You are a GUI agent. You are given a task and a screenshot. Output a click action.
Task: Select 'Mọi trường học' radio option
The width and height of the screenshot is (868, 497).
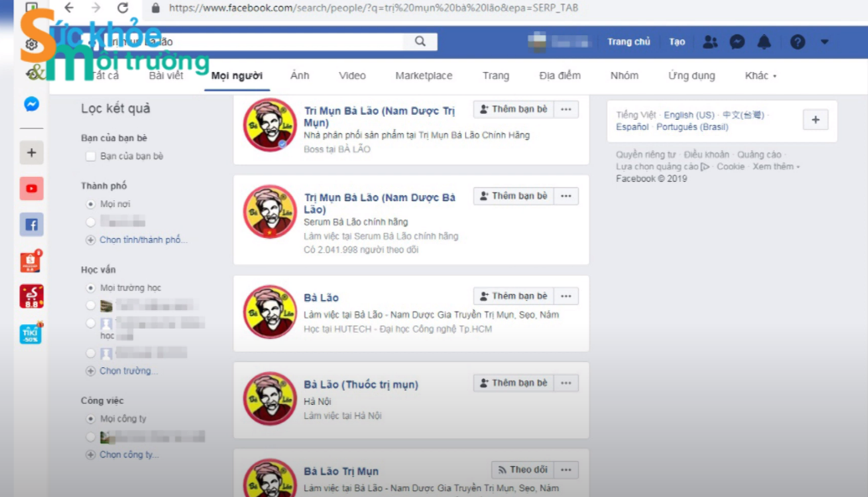pos(90,287)
